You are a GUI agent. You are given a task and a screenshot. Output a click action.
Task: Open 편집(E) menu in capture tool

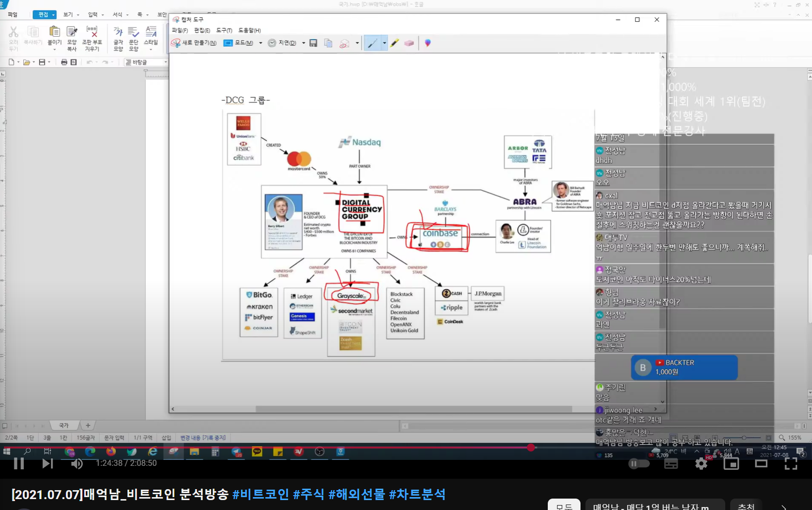pos(202,30)
